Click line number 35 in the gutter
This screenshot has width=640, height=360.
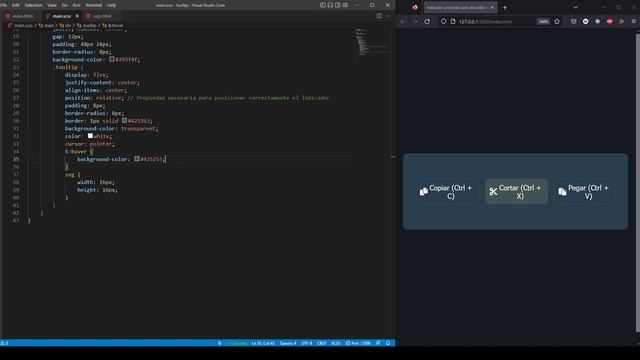(x=16, y=159)
